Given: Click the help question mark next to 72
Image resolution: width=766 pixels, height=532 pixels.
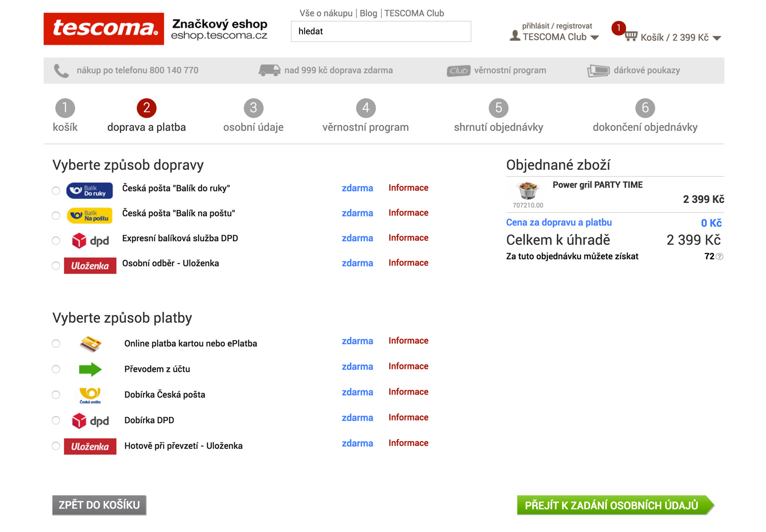Looking at the screenshot, I should click(719, 257).
